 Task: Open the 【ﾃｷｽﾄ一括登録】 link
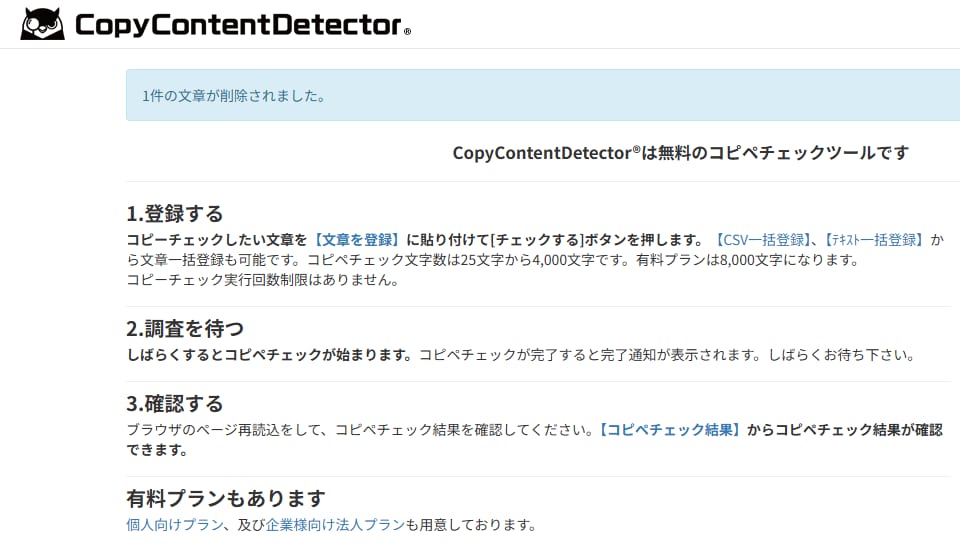point(874,240)
